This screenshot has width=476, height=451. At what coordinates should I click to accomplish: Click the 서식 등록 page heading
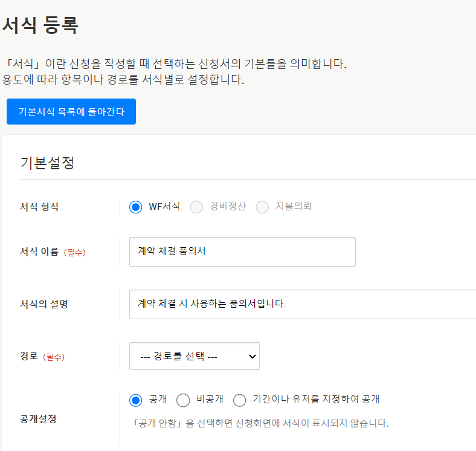40,25
